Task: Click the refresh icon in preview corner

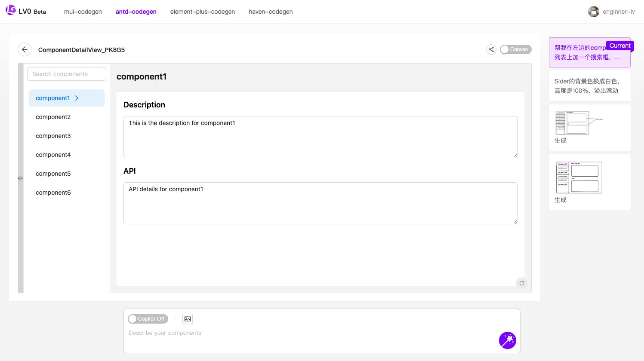Action: (521, 283)
